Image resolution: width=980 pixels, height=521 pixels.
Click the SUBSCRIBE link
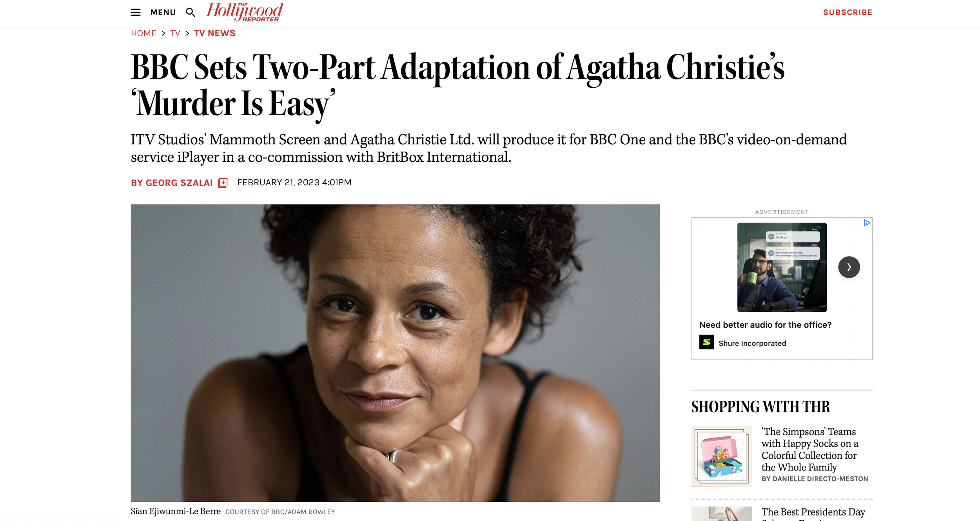(x=848, y=13)
